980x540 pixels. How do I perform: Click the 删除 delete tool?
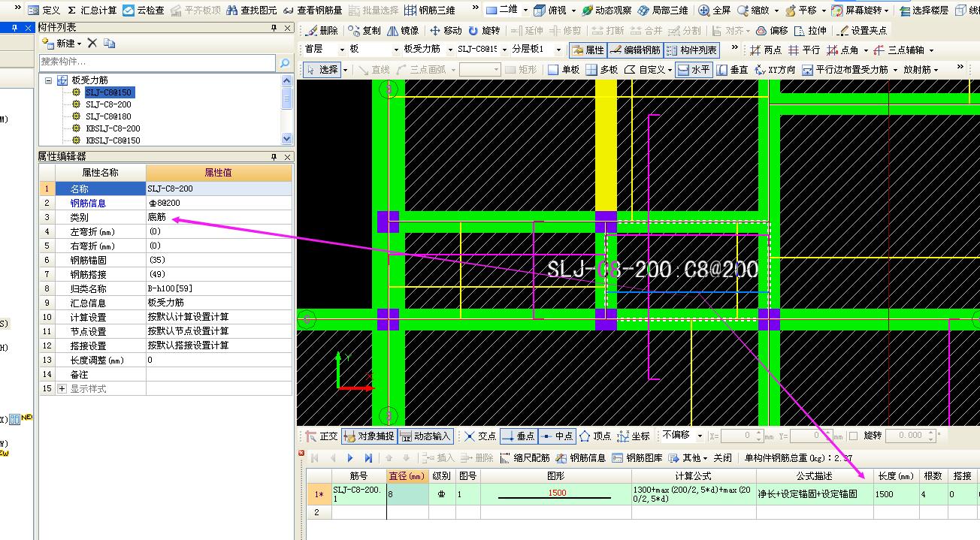pos(322,31)
